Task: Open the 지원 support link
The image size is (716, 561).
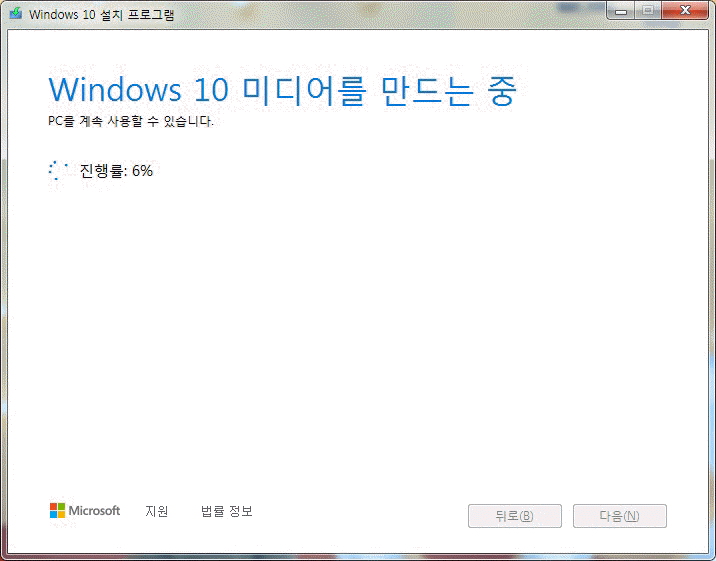Action: 157,511
